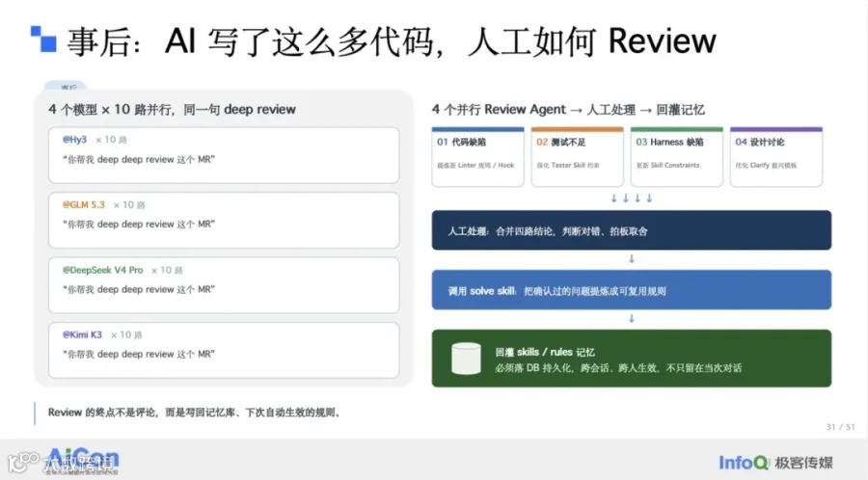This screenshot has height=480, width=868.
Task: Click the InfoQ logo
Action: 744,463
